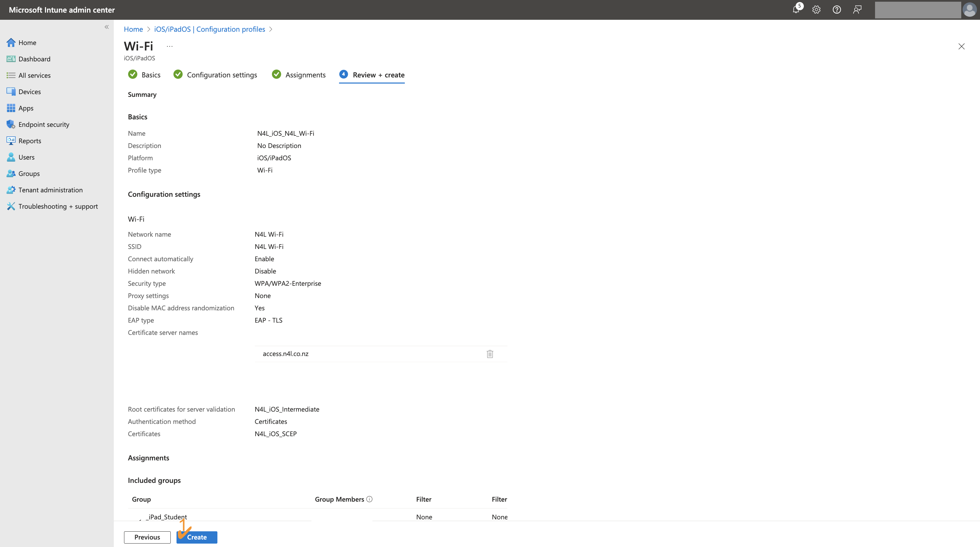Open the portal settings gear

click(816, 10)
